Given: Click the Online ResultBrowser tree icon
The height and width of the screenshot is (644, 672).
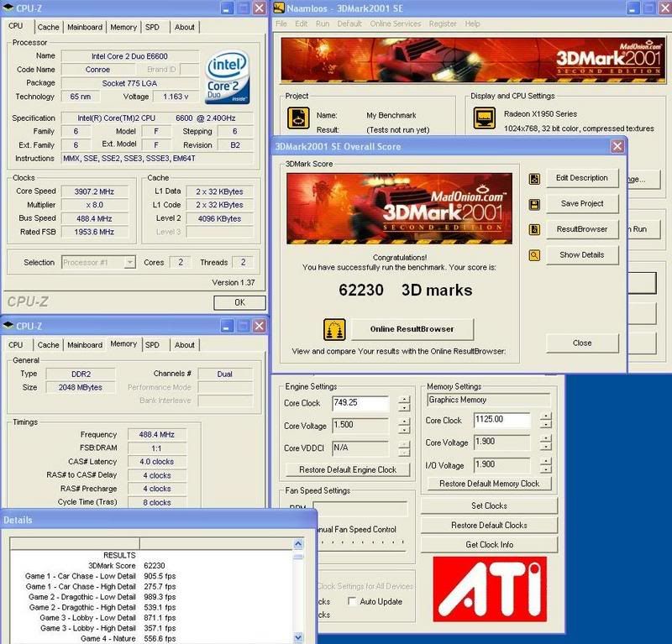Looking at the screenshot, I should pyautogui.click(x=334, y=329).
